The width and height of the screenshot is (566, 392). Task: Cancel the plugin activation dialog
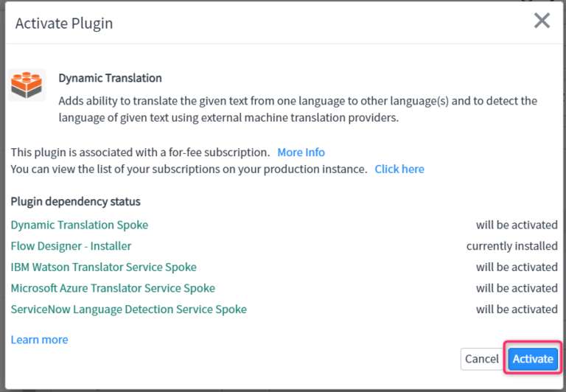coord(482,359)
